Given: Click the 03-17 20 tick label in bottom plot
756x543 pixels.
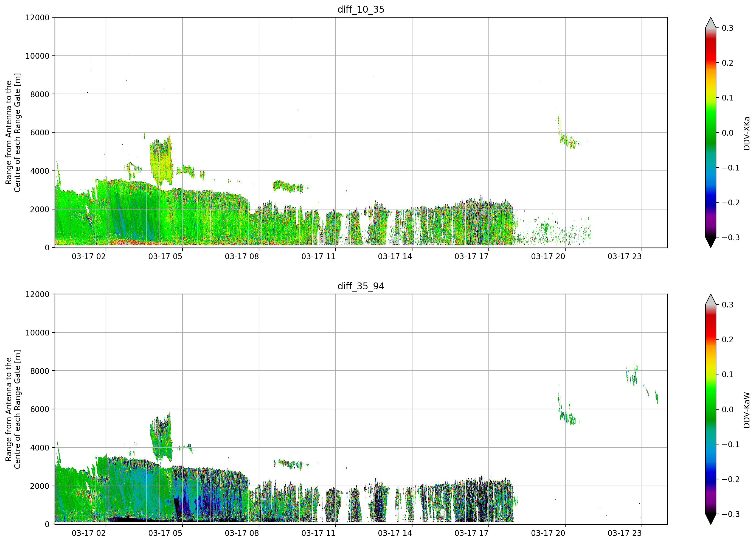Looking at the screenshot, I should pos(548,533).
